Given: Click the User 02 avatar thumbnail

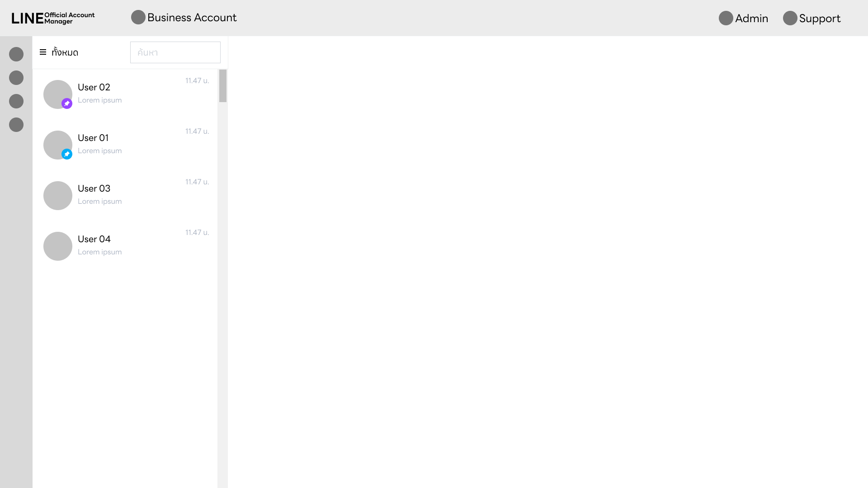Looking at the screenshot, I should 55,92.
